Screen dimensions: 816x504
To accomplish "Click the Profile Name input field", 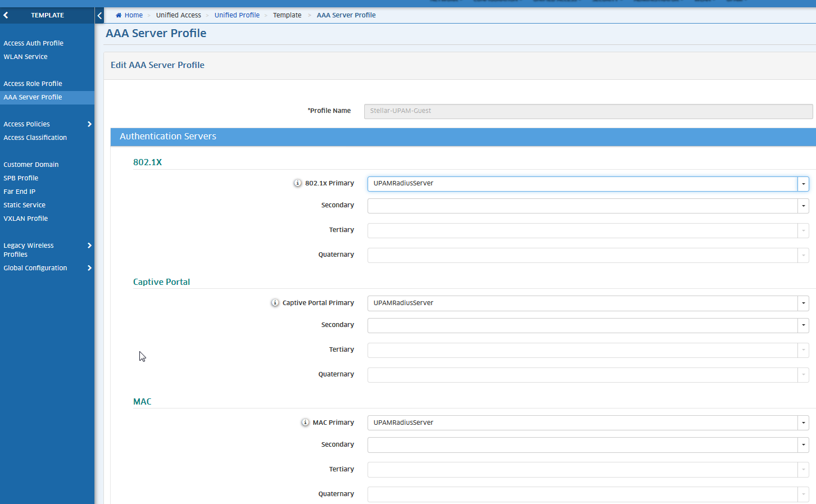I will pos(588,111).
